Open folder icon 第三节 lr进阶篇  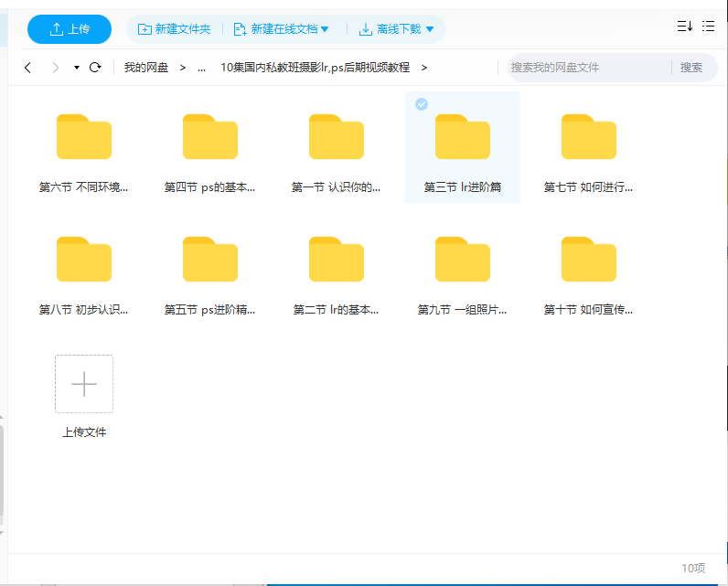point(463,136)
